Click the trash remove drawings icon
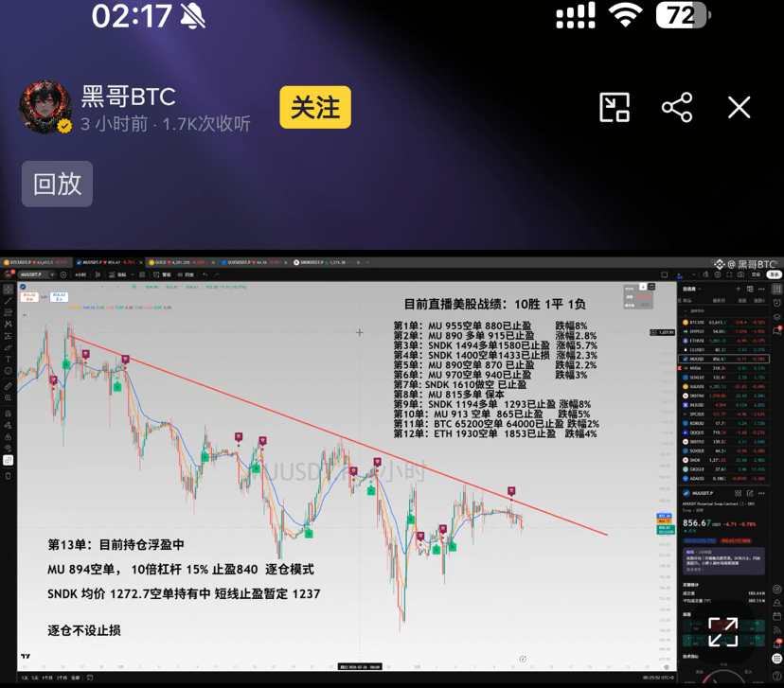Viewport: 784px width, 688px height. (x=8, y=475)
